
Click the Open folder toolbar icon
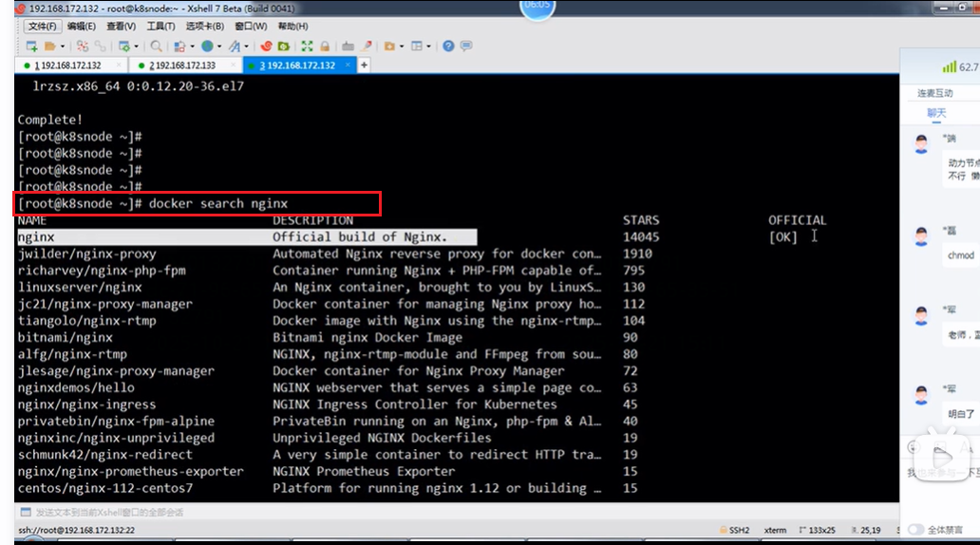50,47
